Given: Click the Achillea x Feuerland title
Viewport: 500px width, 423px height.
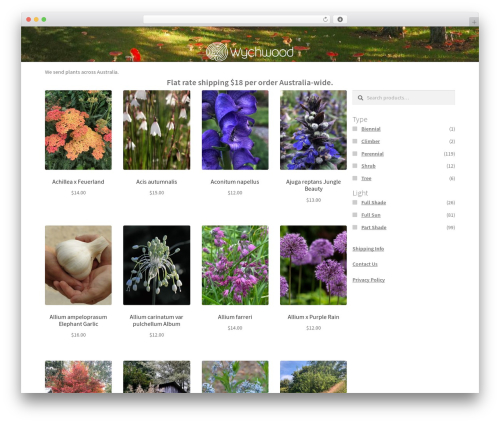Looking at the screenshot, I should click(x=78, y=182).
